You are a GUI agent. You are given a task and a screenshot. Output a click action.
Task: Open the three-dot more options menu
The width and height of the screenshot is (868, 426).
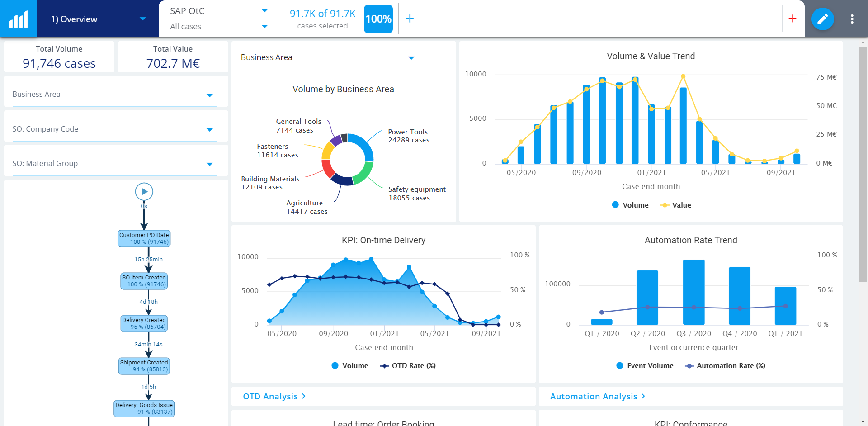(x=852, y=19)
